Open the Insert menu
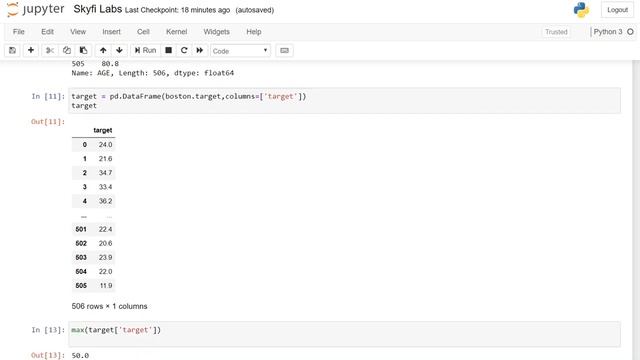This screenshot has width=640, height=360. pyautogui.click(x=111, y=32)
